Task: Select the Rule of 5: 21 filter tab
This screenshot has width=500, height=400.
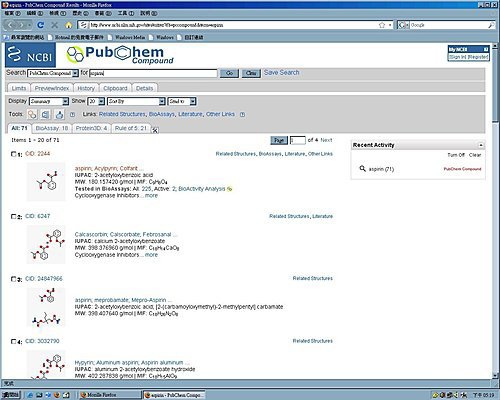Action: 131,128
